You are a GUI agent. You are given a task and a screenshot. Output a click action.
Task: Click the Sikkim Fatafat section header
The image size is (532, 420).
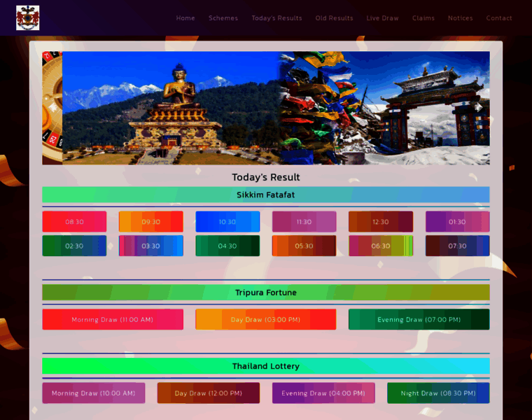point(266,195)
